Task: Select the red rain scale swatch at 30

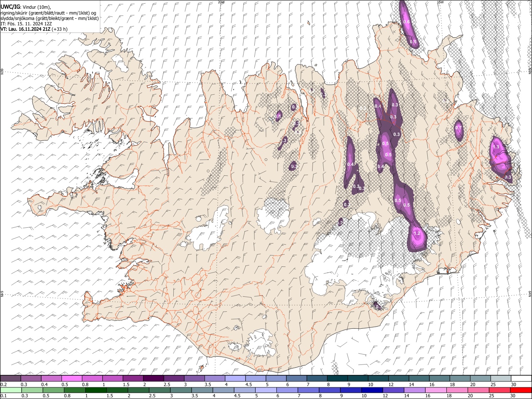Action: tap(521, 390)
